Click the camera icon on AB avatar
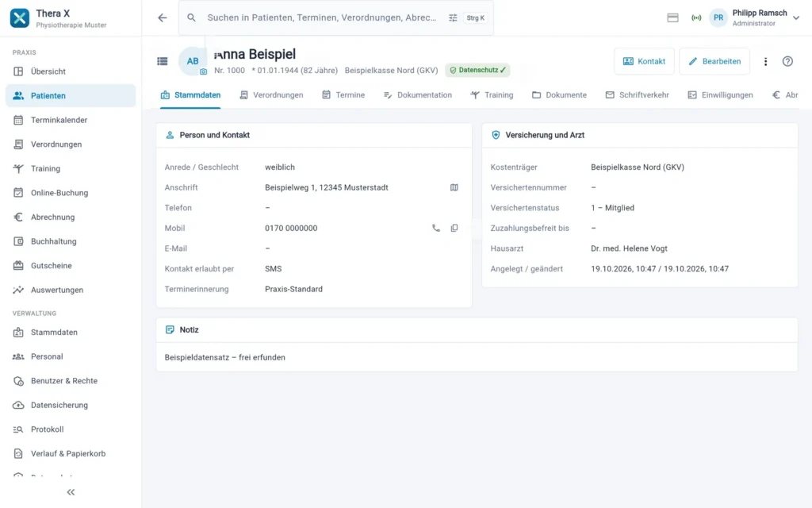 pyautogui.click(x=204, y=71)
